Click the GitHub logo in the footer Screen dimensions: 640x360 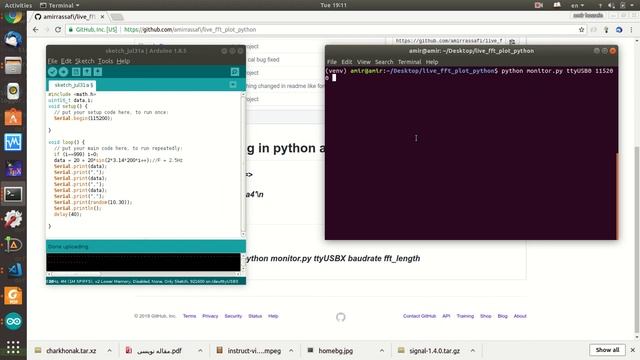[x=341, y=317]
